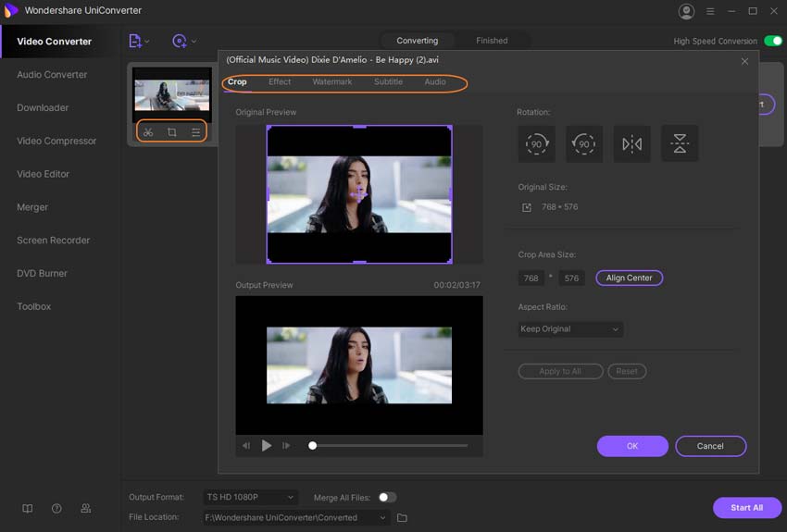Click the Output Preview video image
787x532 pixels.
[x=359, y=365]
